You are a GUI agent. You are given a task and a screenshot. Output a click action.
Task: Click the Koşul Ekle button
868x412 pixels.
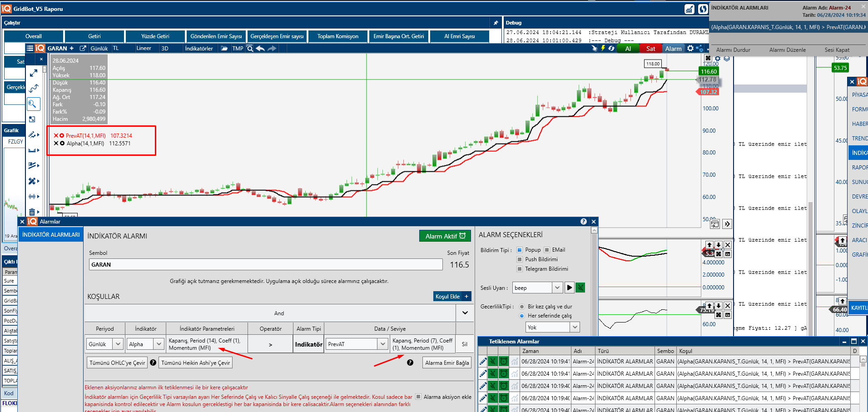coord(452,296)
